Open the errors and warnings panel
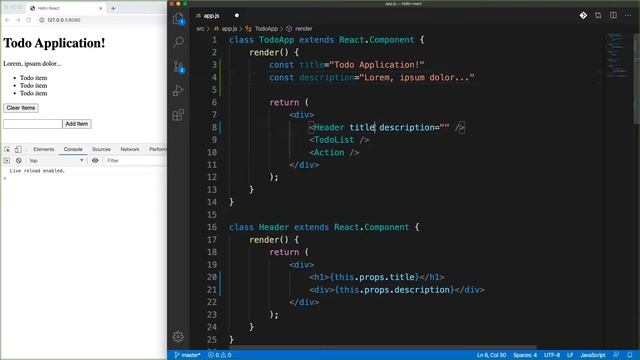Screen dimensions: 640x360 click(220, 355)
